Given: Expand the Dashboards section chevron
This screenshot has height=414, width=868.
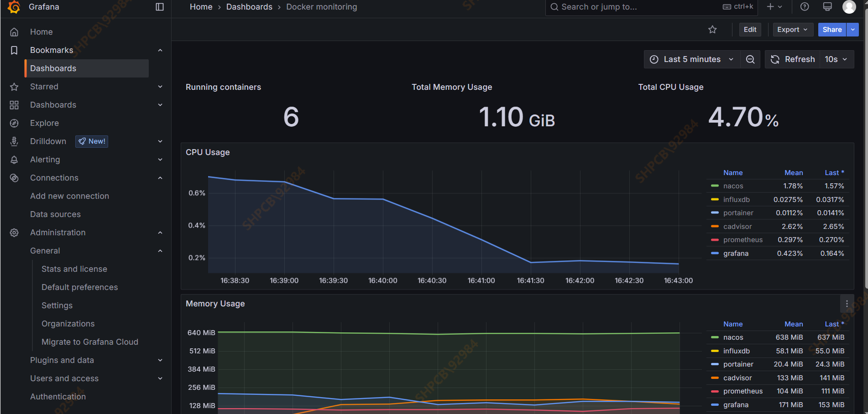Looking at the screenshot, I should tap(160, 105).
